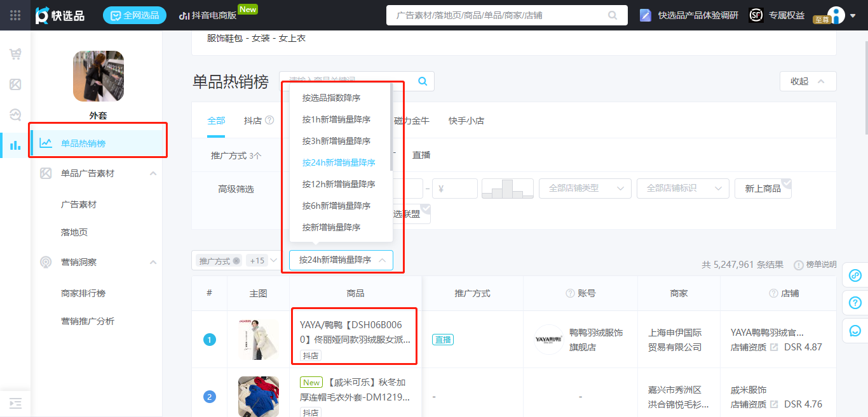Toggle the 新上商品 filter

click(763, 189)
